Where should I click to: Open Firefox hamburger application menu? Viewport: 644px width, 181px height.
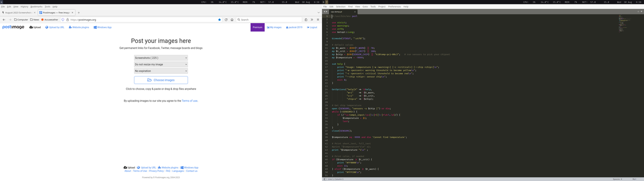(x=318, y=20)
